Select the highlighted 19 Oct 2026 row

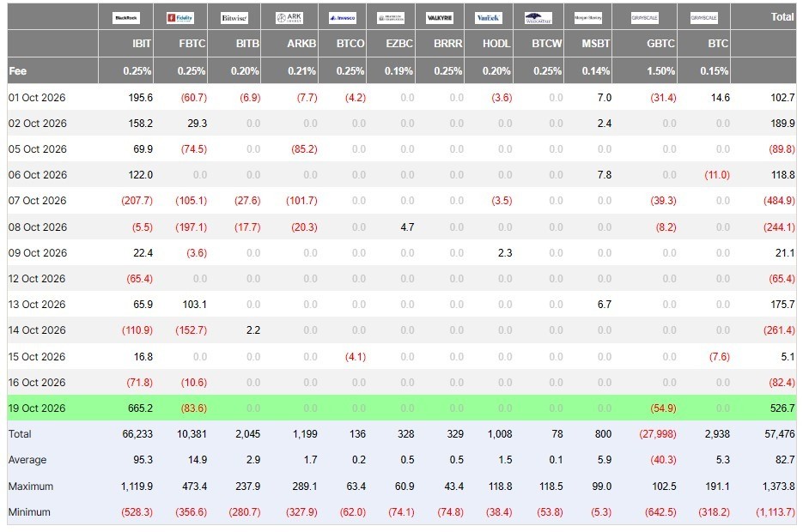click(402, 408)
